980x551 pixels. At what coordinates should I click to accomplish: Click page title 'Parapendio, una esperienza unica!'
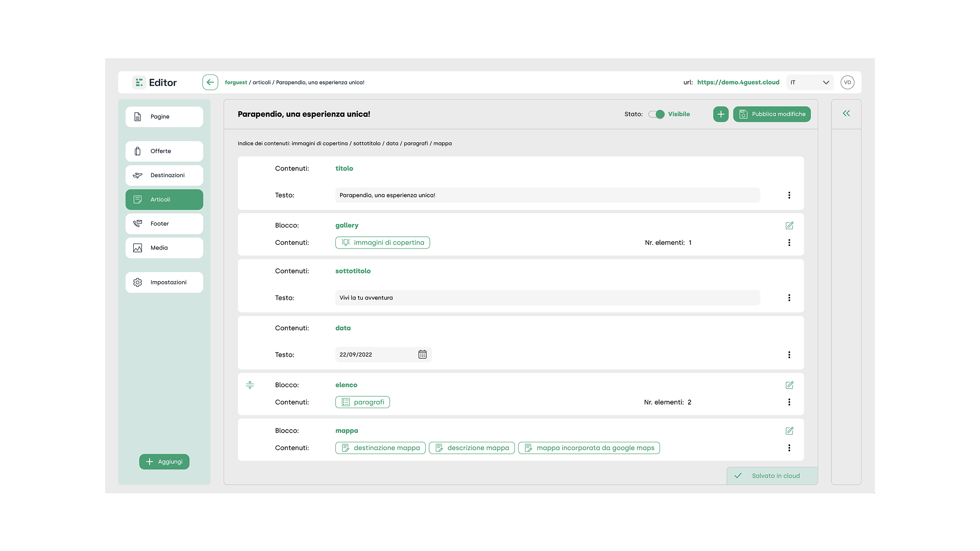304,114
